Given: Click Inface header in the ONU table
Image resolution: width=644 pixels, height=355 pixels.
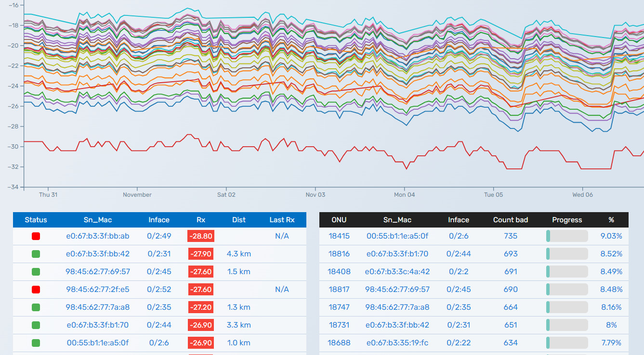Looking at the screenshot, I should (459, 220).
